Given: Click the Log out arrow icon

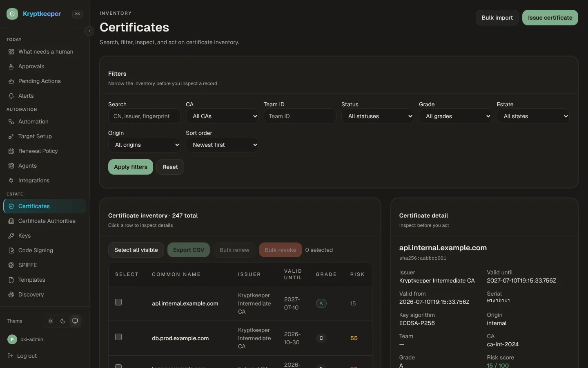Looking at the screenshot, I should pyautogui.click(x=10, y=356).
